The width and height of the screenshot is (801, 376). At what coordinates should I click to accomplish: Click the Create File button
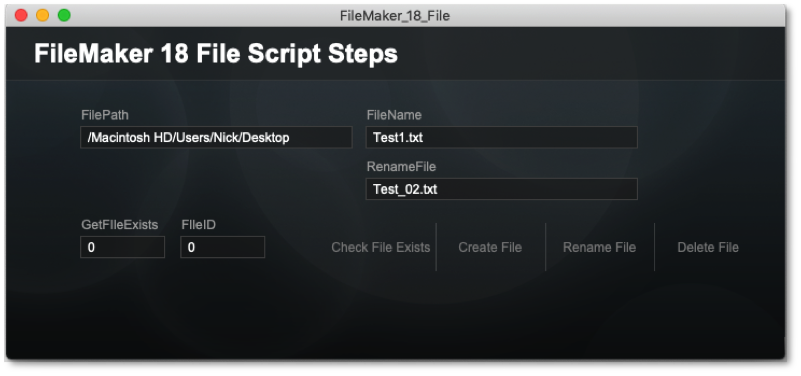tap(490, 247)
